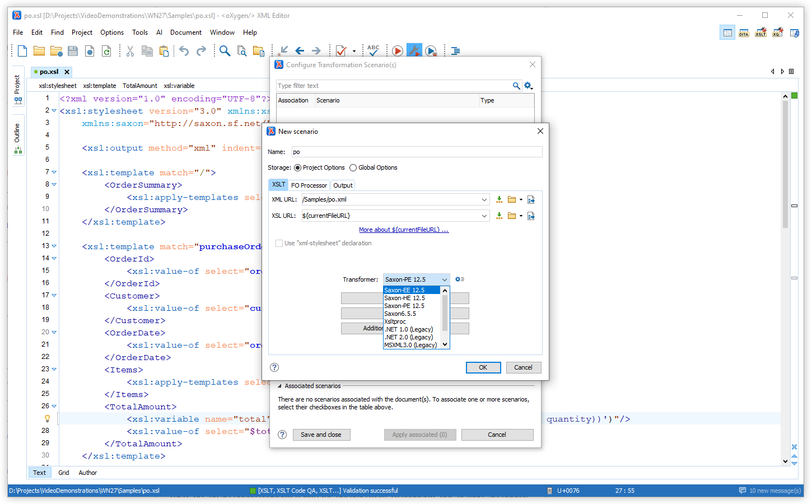Click the Type filter text field

coord(394,86)
